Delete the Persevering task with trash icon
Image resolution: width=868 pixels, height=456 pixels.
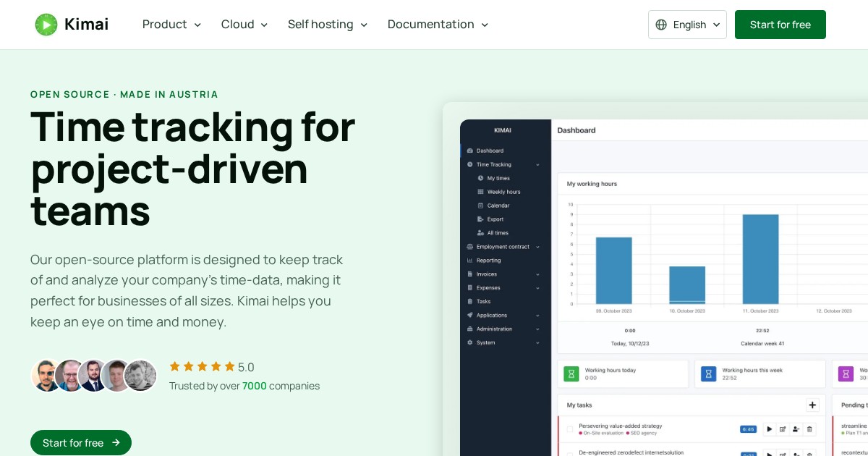point(809,429)
